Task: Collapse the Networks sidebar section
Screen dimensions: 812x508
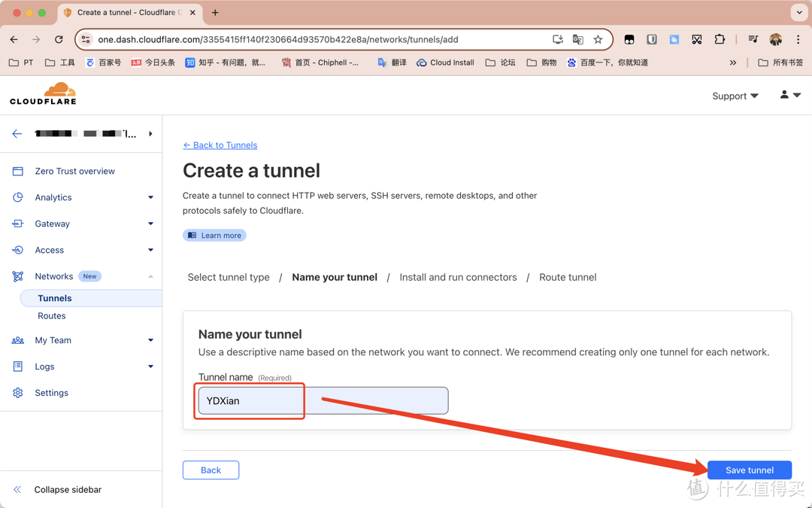Action: click(150, 276)
